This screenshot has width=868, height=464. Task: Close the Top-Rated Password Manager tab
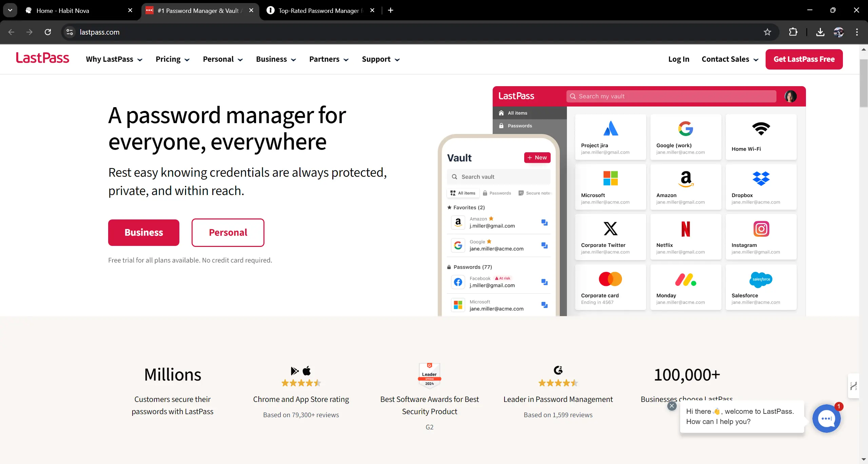[372, 11]
